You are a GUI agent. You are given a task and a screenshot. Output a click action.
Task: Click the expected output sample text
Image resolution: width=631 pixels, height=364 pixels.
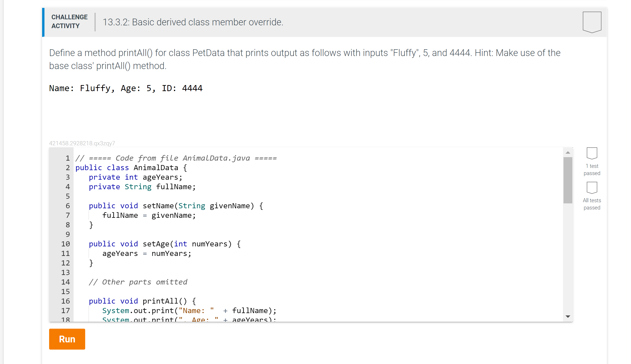click(126, 88)
